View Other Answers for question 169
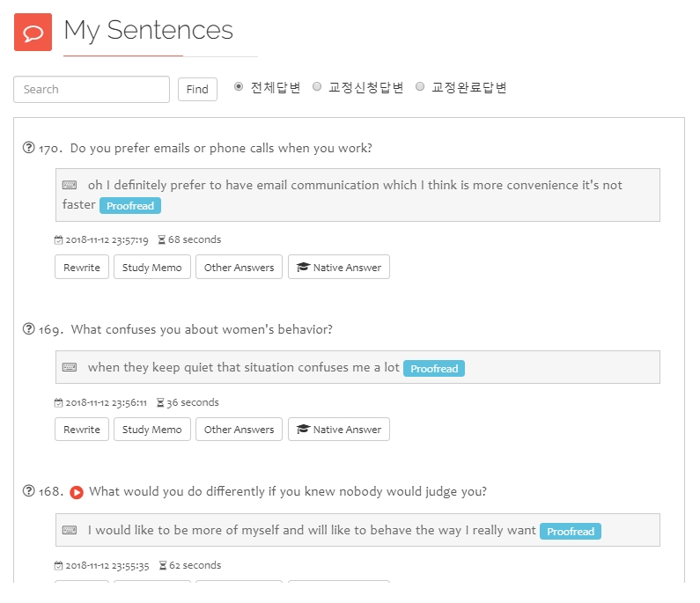The height and width of the screenshot is (603, 700). click(x=239, y=430)
